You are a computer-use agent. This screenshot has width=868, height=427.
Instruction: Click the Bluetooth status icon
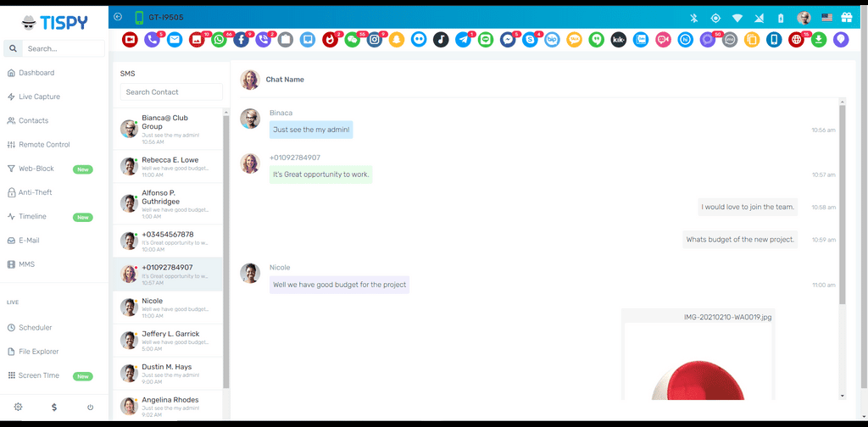coord(693,18)
